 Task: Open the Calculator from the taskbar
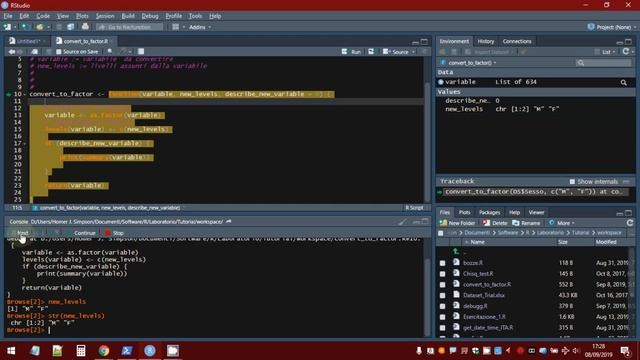point(80,350)
